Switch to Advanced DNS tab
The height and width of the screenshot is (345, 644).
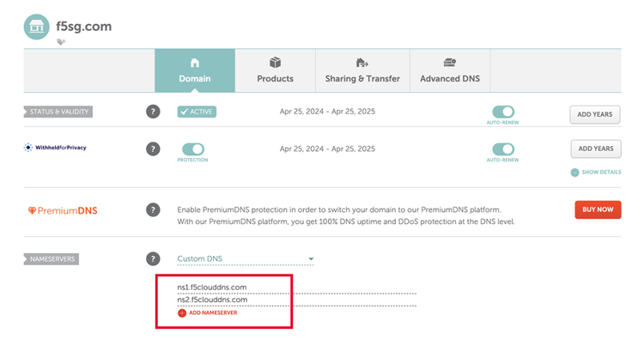tap(450, 71)
